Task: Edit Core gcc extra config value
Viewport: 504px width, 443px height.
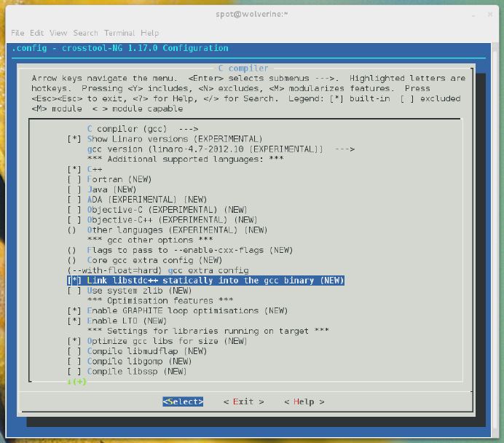Action: 145,260
